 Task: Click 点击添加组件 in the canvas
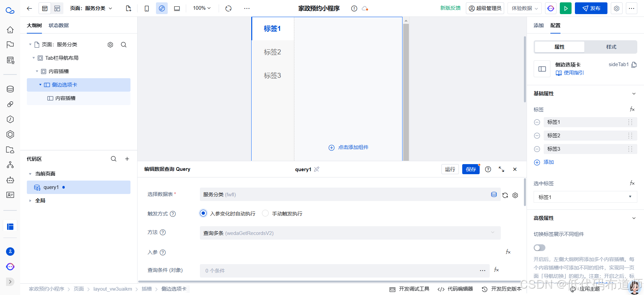(348, 147)
